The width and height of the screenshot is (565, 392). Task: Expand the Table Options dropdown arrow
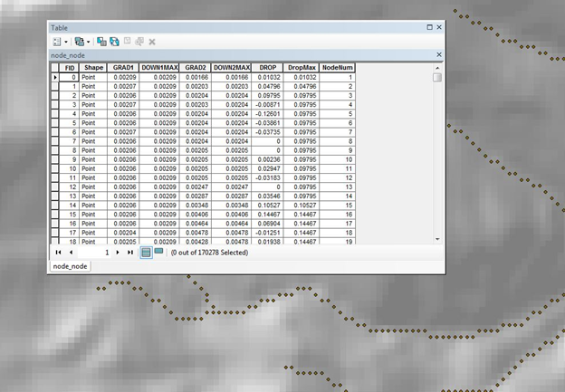click(x=65, y=42)
